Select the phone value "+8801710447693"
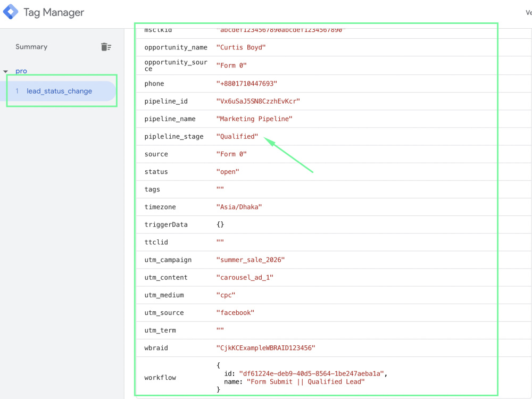 pyautogui.click(x=247, y=84)
